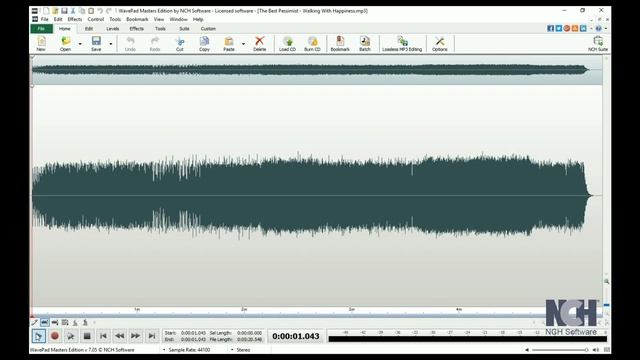Toggle the highlighted waveform view button
This screenshot has width=640, height=360.
click(x=44, y=322)
